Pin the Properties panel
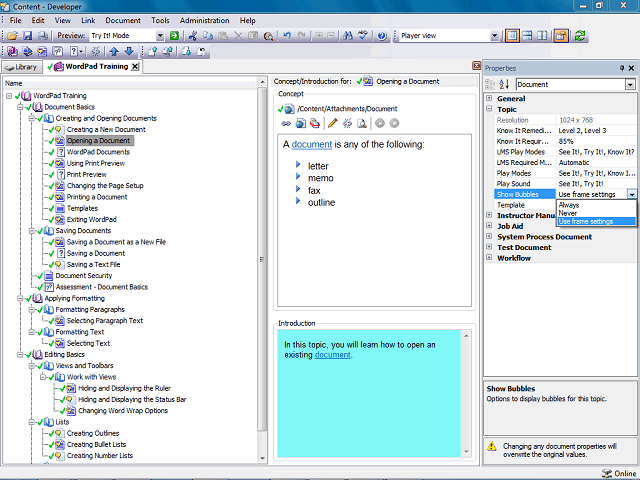Viewport: 640px width, 480px height. [622, 68]
